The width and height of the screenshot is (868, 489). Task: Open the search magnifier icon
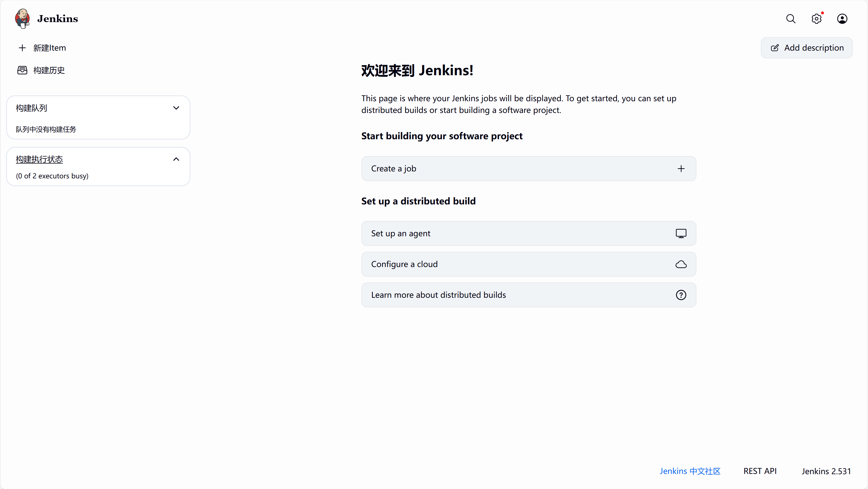click(x=790, y=18)
